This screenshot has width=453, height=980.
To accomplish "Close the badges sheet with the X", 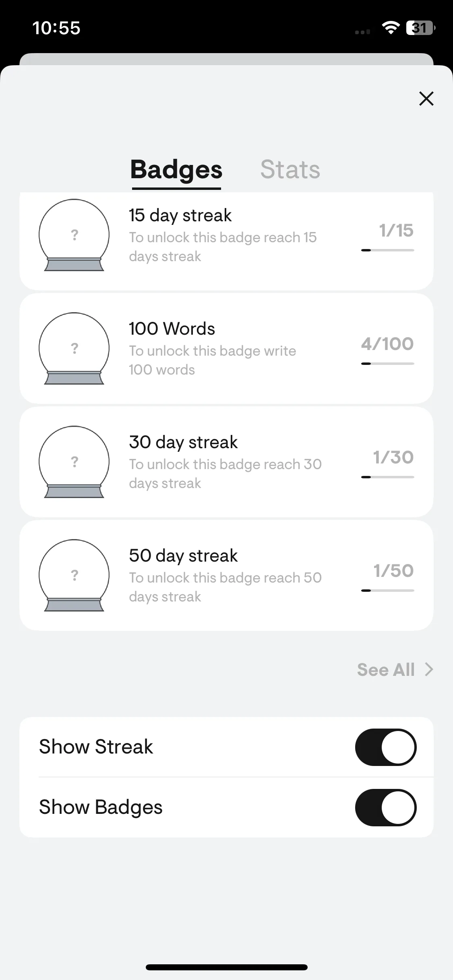I will click(426, 99).
